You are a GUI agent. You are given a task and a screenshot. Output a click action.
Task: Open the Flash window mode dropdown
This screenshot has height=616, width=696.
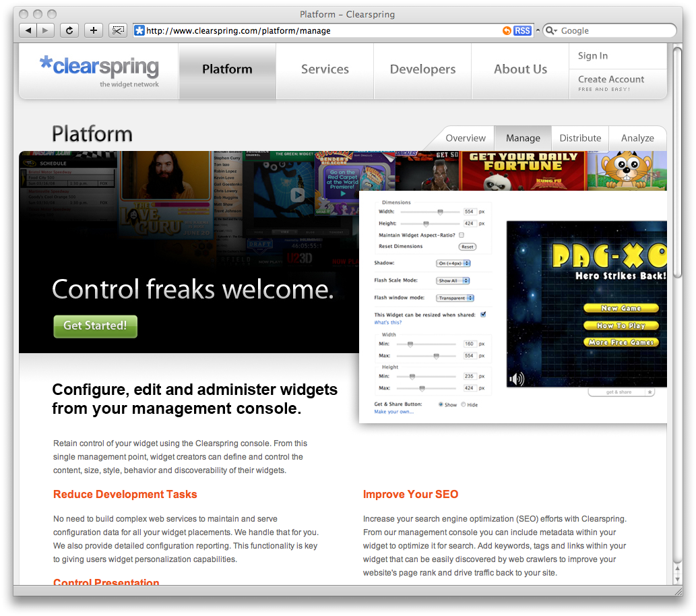[455, 298]
